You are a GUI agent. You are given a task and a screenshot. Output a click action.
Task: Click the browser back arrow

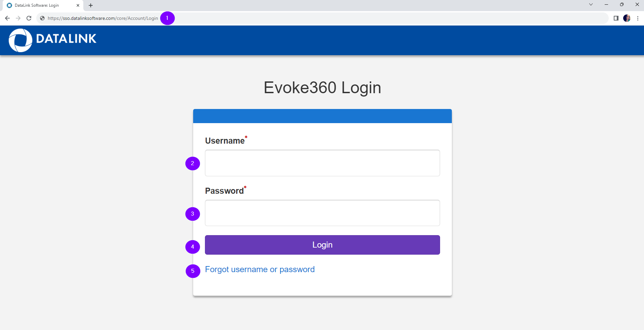point(7,18)
